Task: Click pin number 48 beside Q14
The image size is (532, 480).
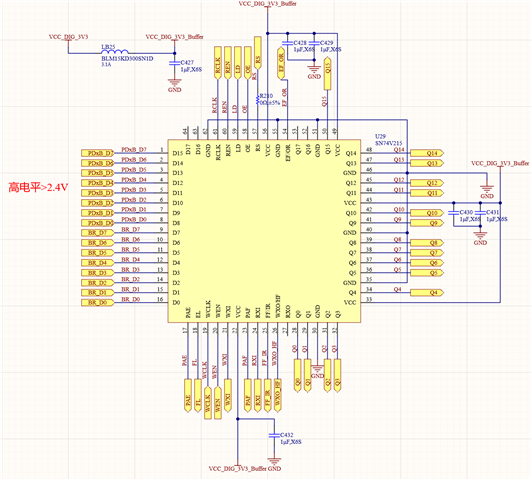Action: click(369, 150)
